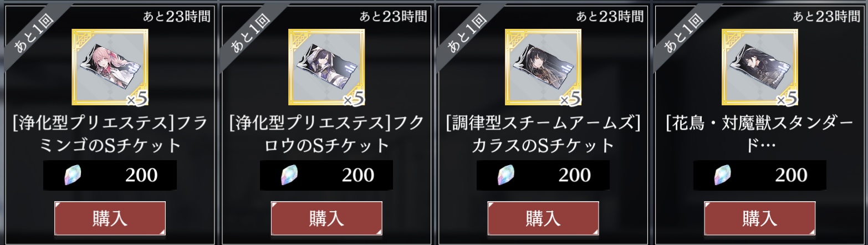This screenshot has height=245, width=868.
Task: Purchase the フラミンゴのSチケット with 購入 button
Action: [x=110, y=218]
